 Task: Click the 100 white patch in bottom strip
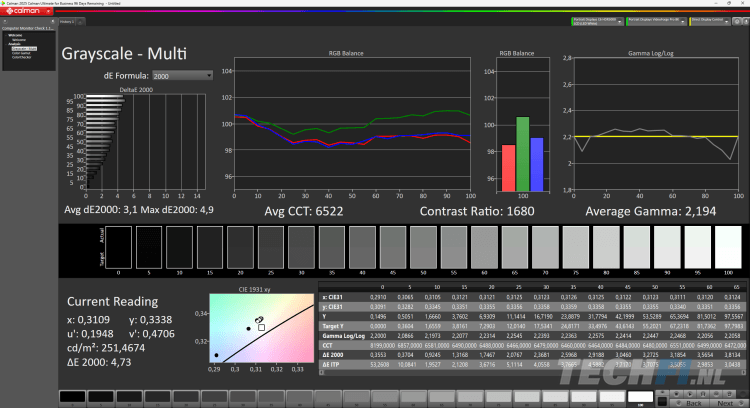tap(640, 397)
